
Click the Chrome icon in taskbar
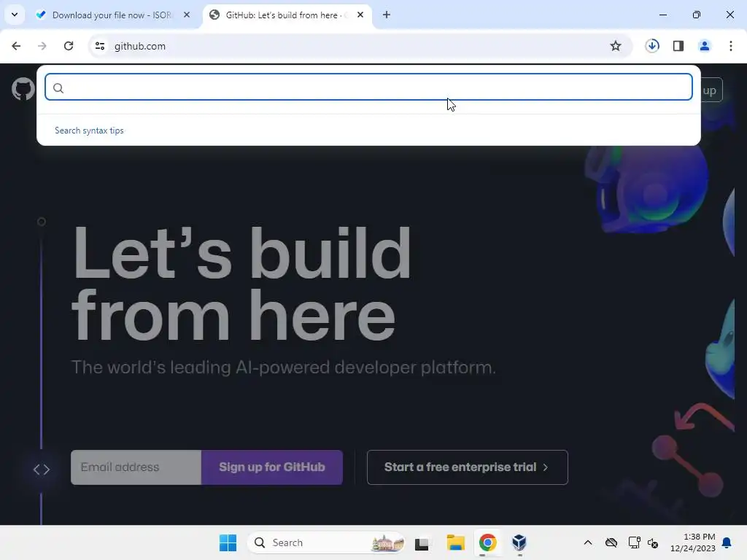click(x=488, y=542)
